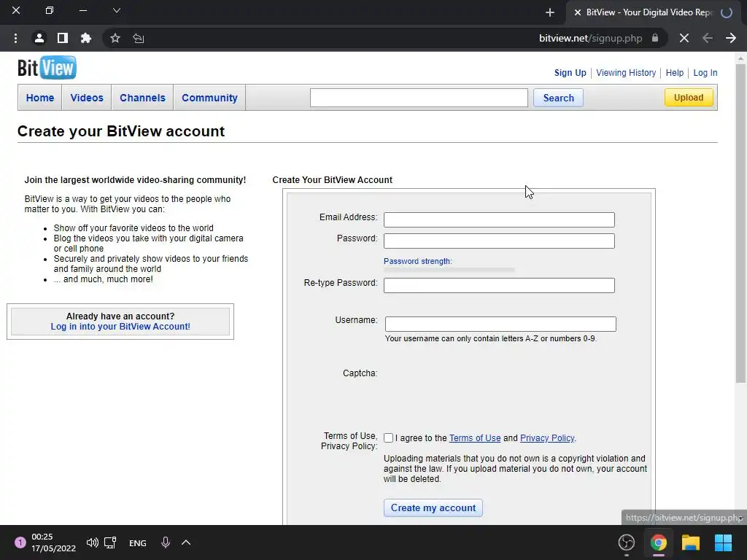Image resolution: width=747 pixels, height=560 pixels.
Task: Open Chrome extensions puzzle icon
Action: pos(86,38)
